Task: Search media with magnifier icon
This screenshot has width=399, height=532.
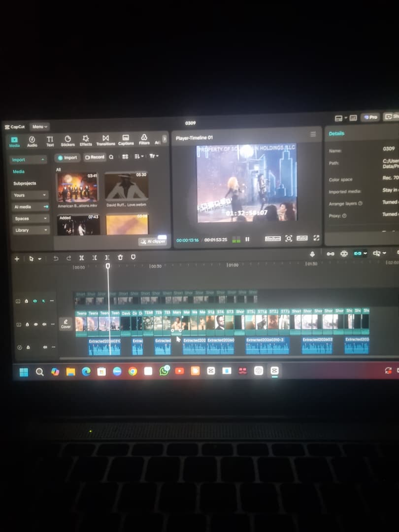Action: 111,157
